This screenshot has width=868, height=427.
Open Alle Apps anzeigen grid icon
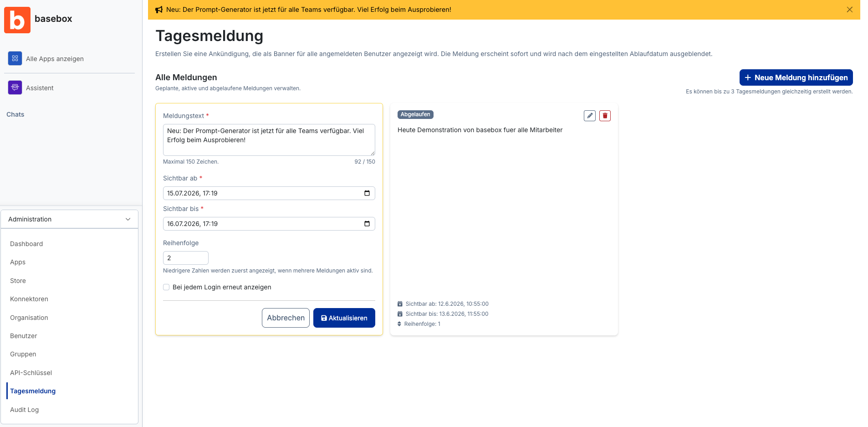15,58
